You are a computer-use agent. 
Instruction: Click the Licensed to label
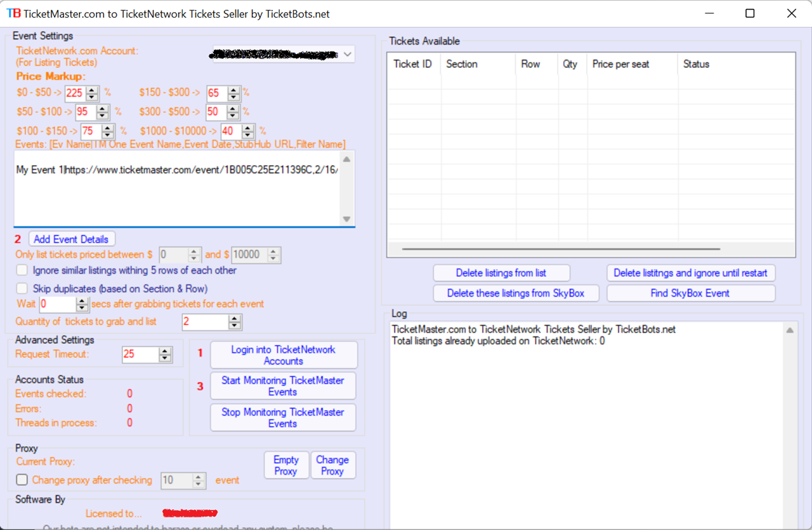[114, 513]
